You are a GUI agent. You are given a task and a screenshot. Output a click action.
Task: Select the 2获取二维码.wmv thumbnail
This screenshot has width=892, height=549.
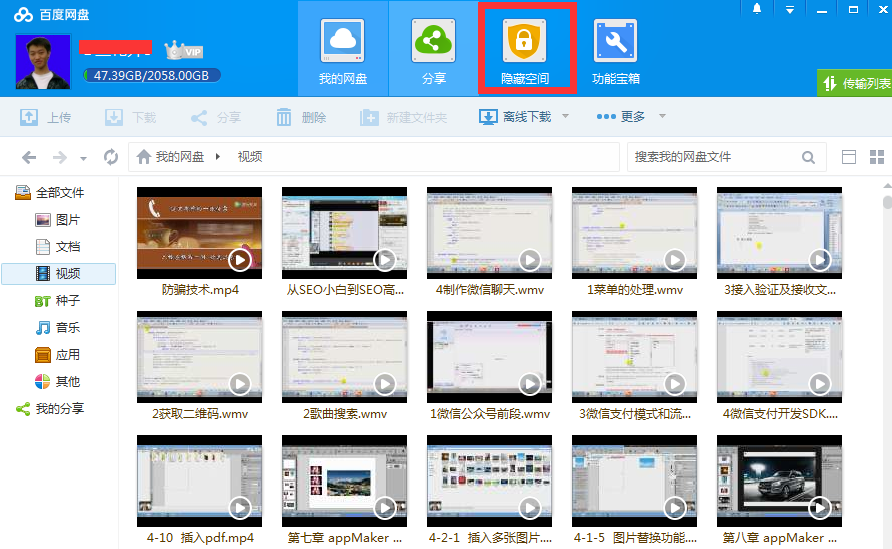[x=199, y=357]
